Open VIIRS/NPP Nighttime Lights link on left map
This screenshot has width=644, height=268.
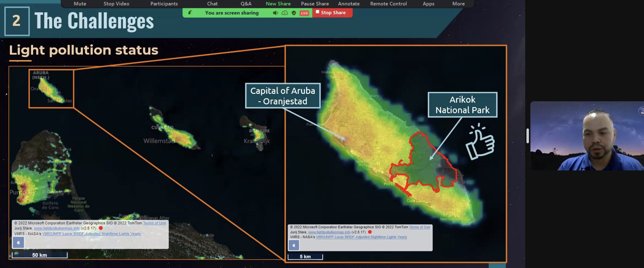tap(92, 234)
